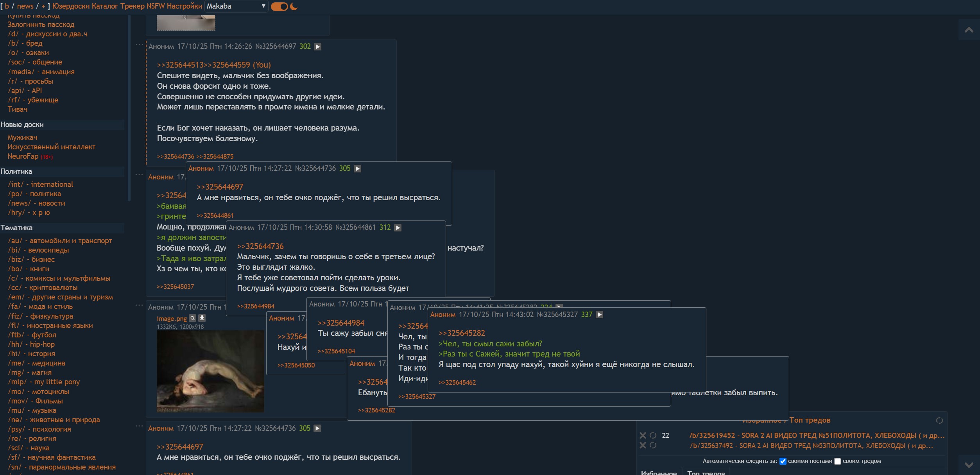Open three-dots post menu beside image.png post

[x=139, y=305]
